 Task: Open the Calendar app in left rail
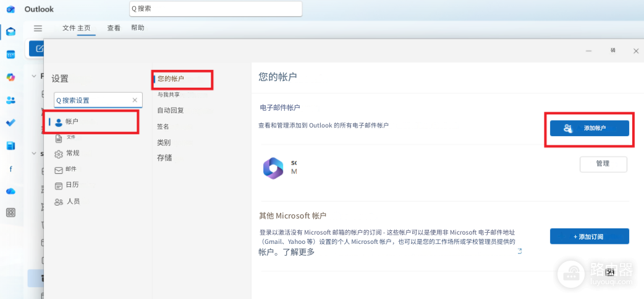click(11, 54)
